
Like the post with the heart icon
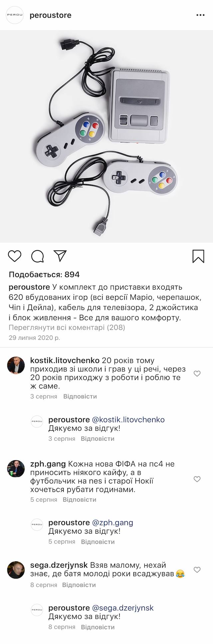[x=15, y=256]
